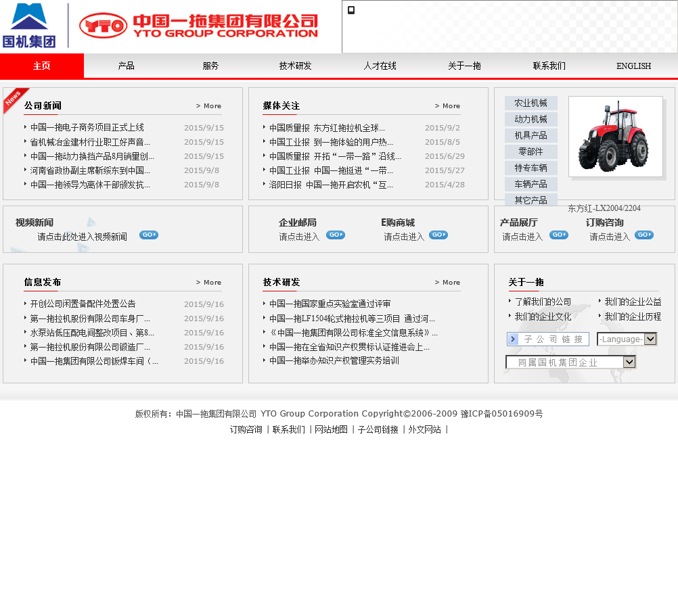This screenshot has width=678, height=616.
Task: Open media item 洛阳日报 中国一拖开启农机
Action: tap(331, 185)
